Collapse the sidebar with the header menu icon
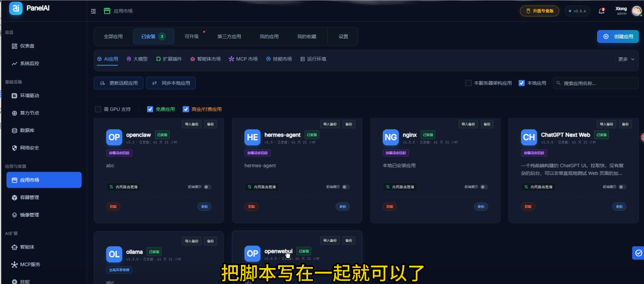The image size is (644, 284). [93, 11]
